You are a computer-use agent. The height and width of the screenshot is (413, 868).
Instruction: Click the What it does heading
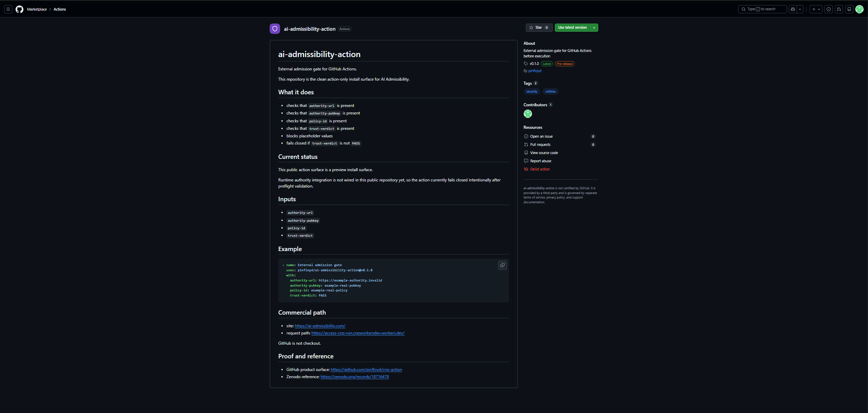point(296,92)
